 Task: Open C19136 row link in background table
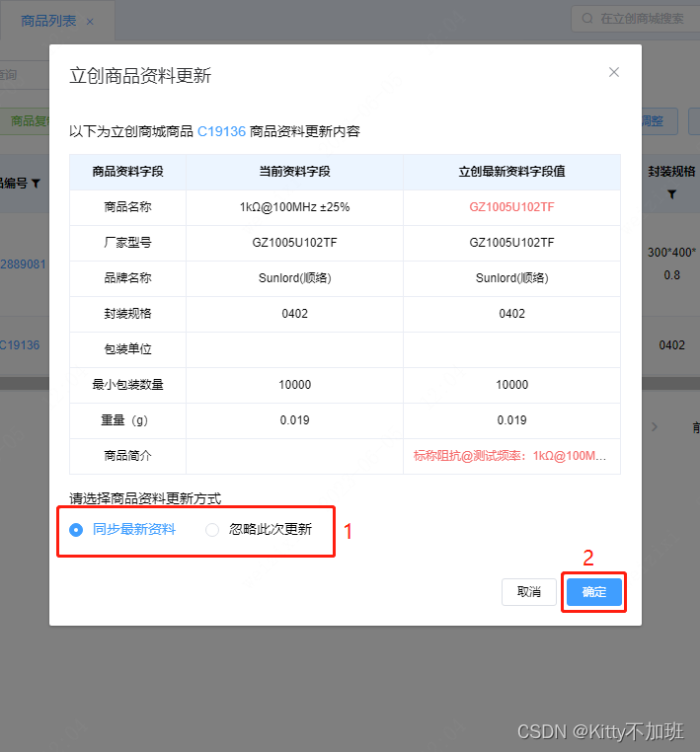20,345
